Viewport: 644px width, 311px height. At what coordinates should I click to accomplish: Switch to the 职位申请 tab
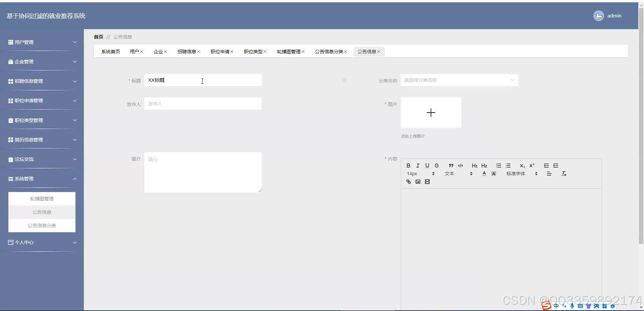pos(220,52)
